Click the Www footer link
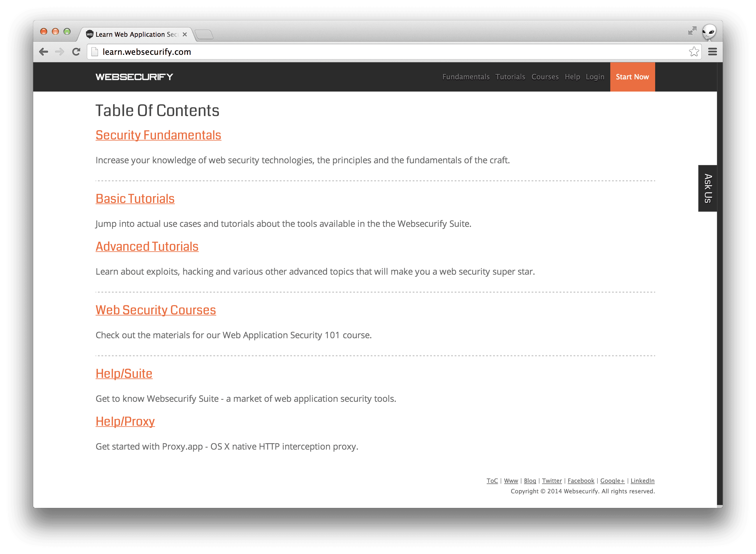The height and width of the screenshot is (554, 756). click(511, 481)
